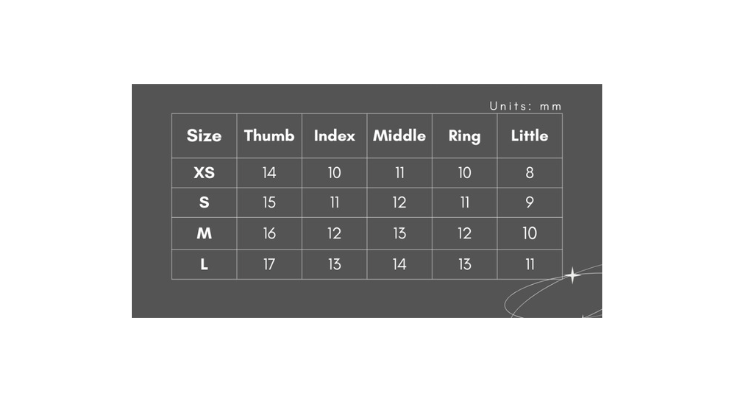Select the S size row label
The height and width of the screenshot is (403, 739).
coord(204,203)
